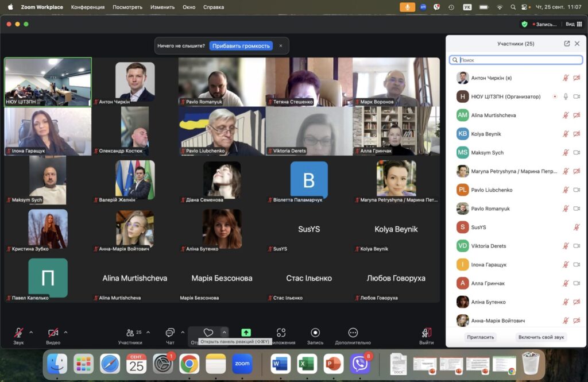The height and width of the screenshot is (382, 588).
Task: Open Viber from the Dock
Action: click(360, 364)
